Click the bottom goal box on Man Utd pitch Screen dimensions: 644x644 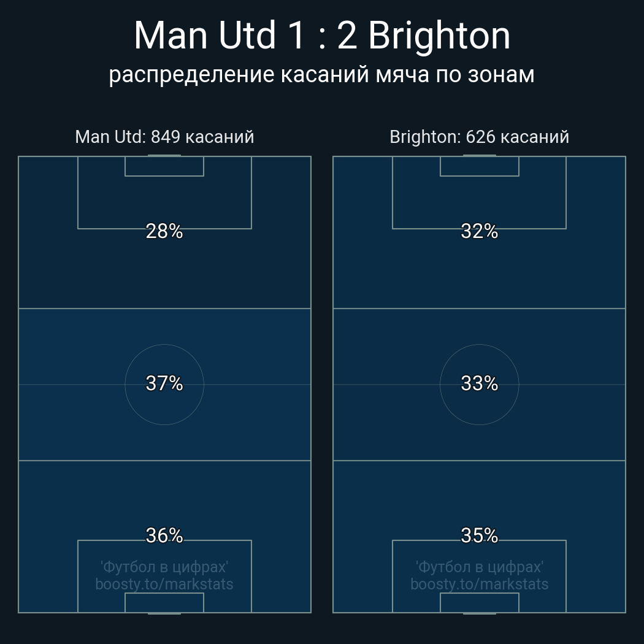pos(164,602)
